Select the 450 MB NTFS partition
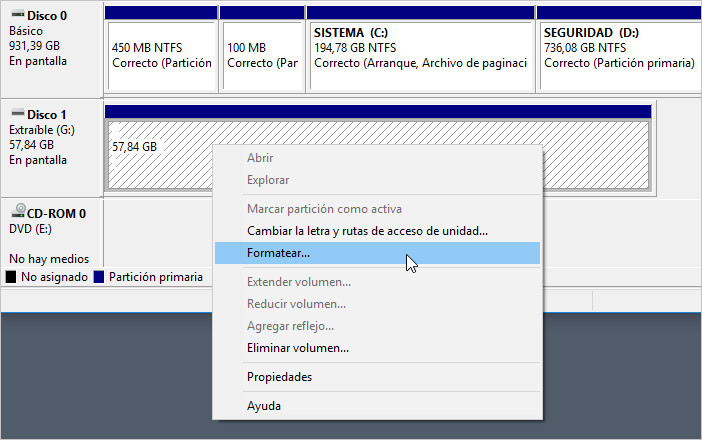 pos(160,55)
